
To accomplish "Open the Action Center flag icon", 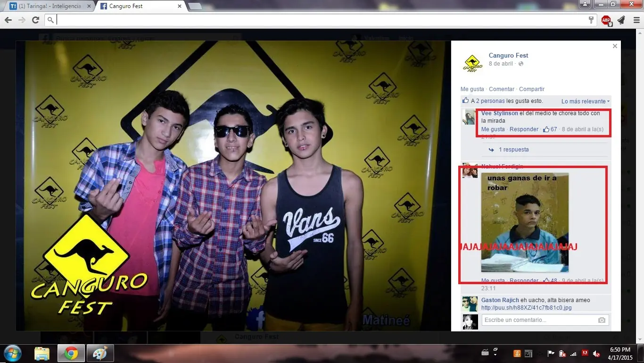I will (551, 354).
